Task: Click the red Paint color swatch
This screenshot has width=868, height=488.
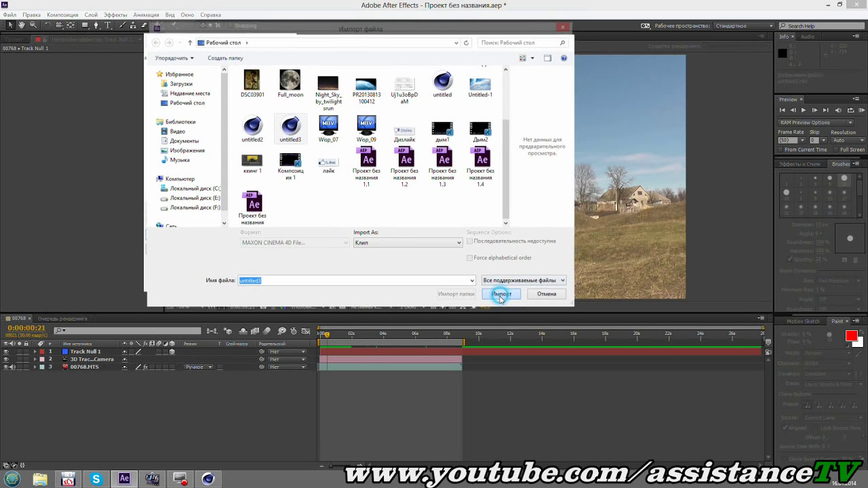Action: pyautogui.click(x=851, y=336)
